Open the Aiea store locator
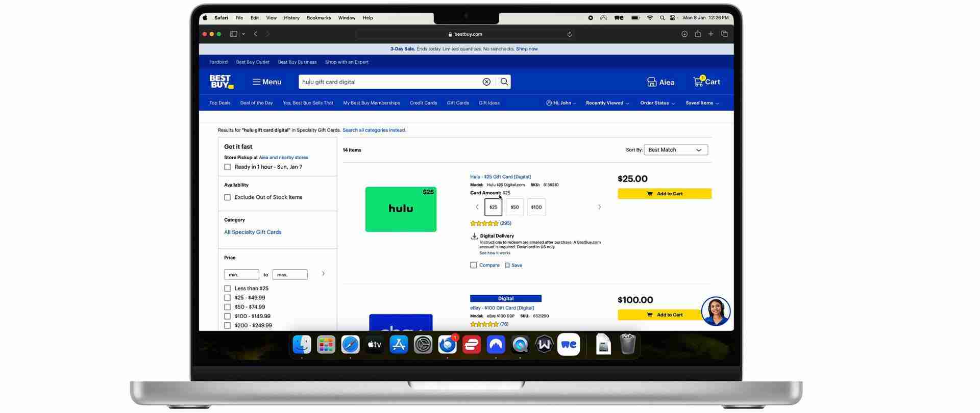Screen dimensions: 980x413 (660, 82)
